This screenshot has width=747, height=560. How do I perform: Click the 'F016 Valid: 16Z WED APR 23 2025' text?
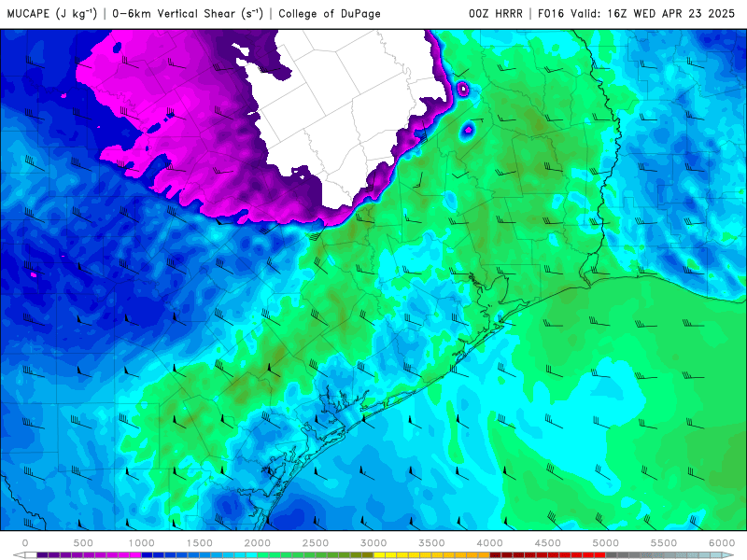click(636, 13)
